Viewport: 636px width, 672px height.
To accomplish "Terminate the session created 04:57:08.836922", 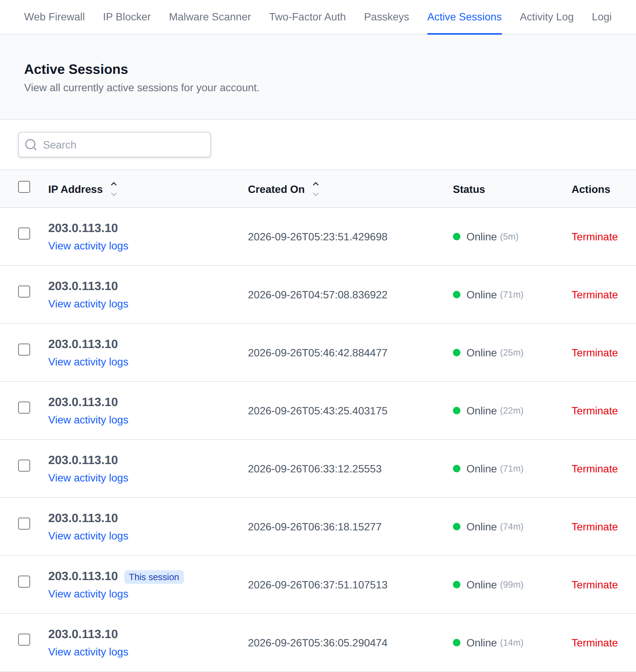I will (595, 295).
